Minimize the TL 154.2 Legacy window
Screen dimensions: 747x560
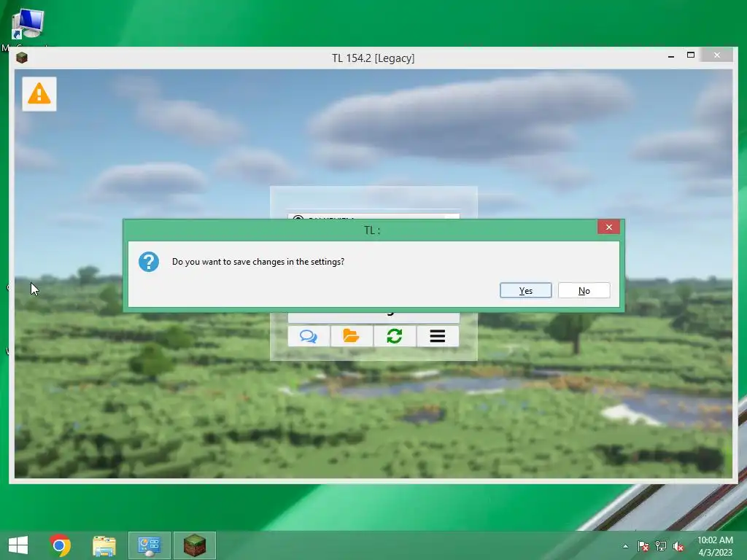click(671, 56)
